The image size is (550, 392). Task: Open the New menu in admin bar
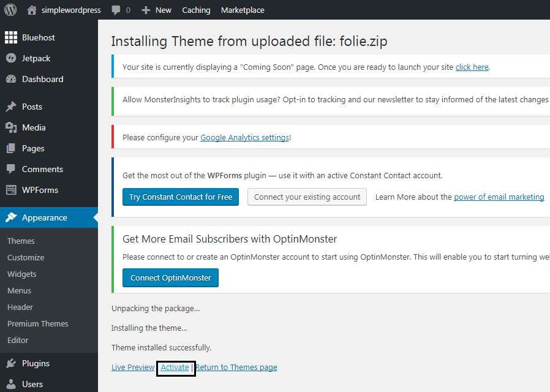(164, 10)
